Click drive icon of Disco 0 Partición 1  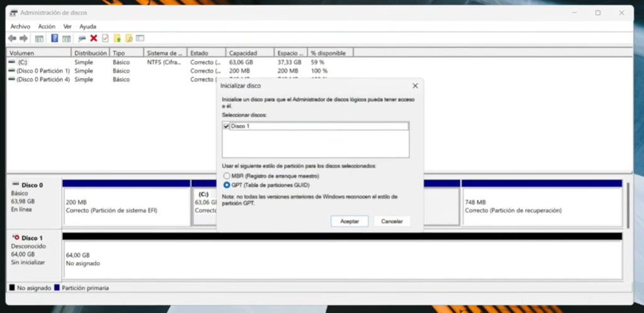click(11, 70)
